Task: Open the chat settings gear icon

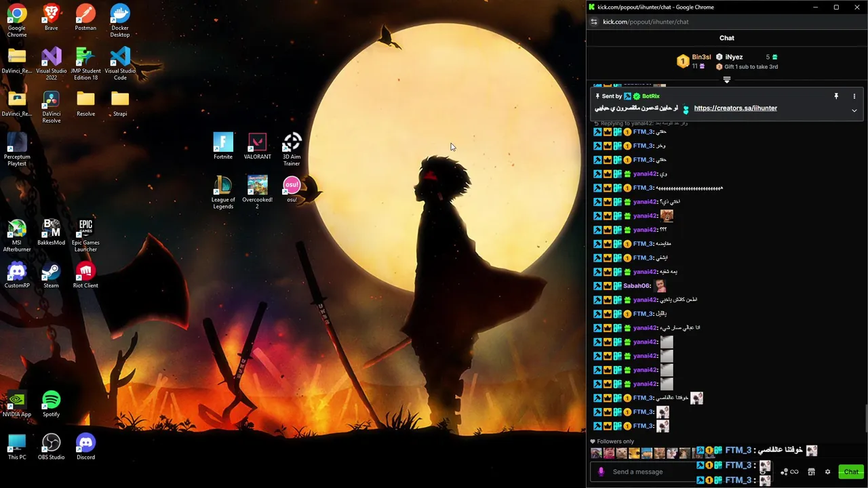Action: point(827,472)
